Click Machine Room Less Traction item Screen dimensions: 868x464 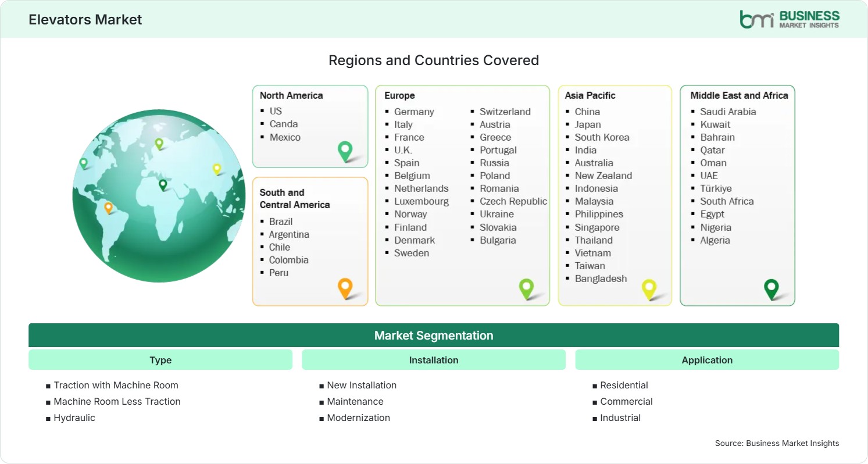point(117,401)
